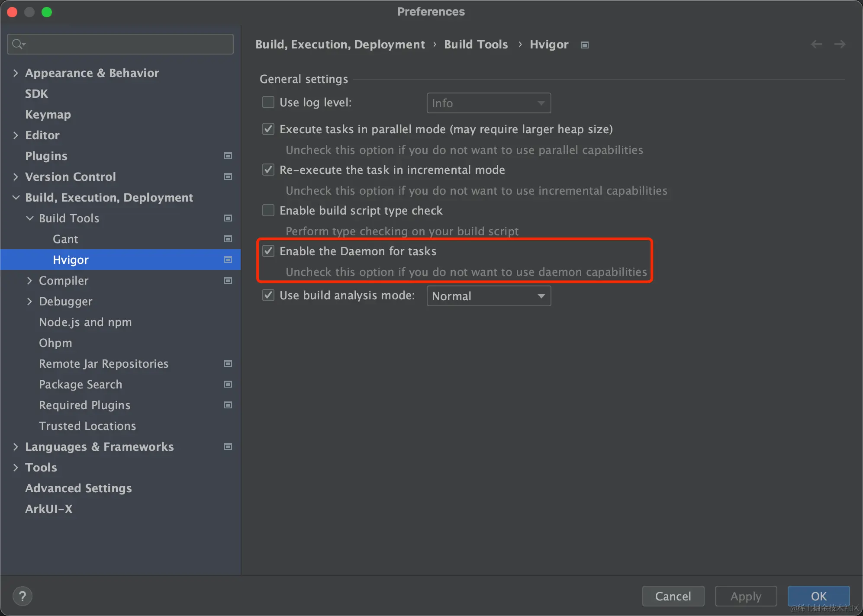Click project settings icon beside Gant
Image resolution: width=863 pixels, height=616 pixels.
coord(228,239)
